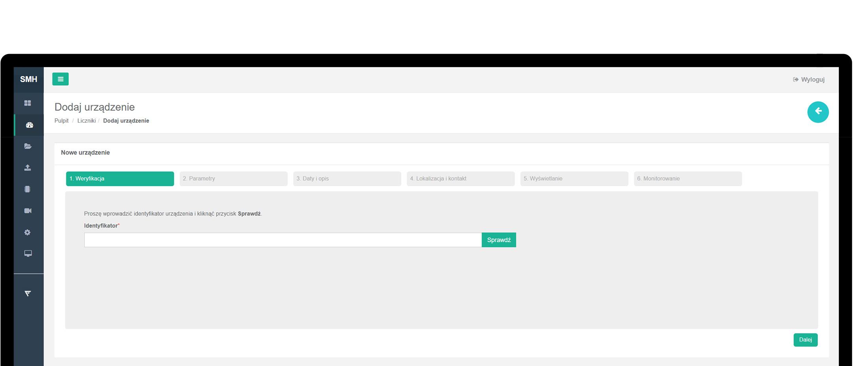Toggle the sidebar with hamburger button

pos(60,79)
